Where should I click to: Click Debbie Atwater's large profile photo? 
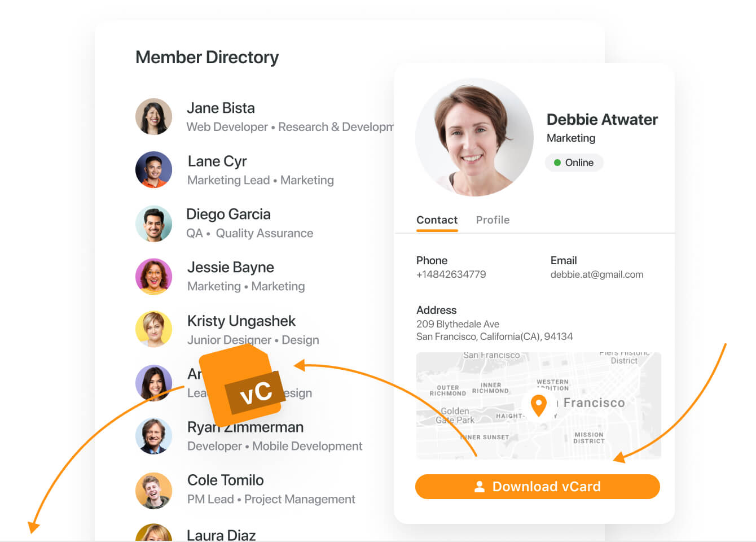tap(474, 137)
